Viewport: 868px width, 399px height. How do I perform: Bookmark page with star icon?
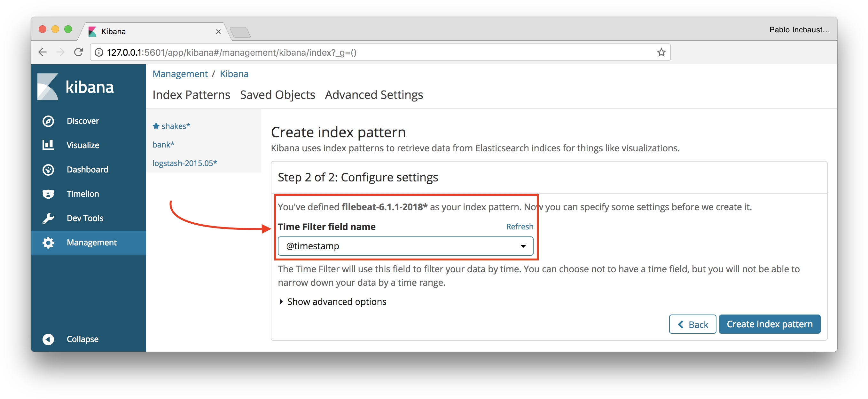click(x=661, y=52)
